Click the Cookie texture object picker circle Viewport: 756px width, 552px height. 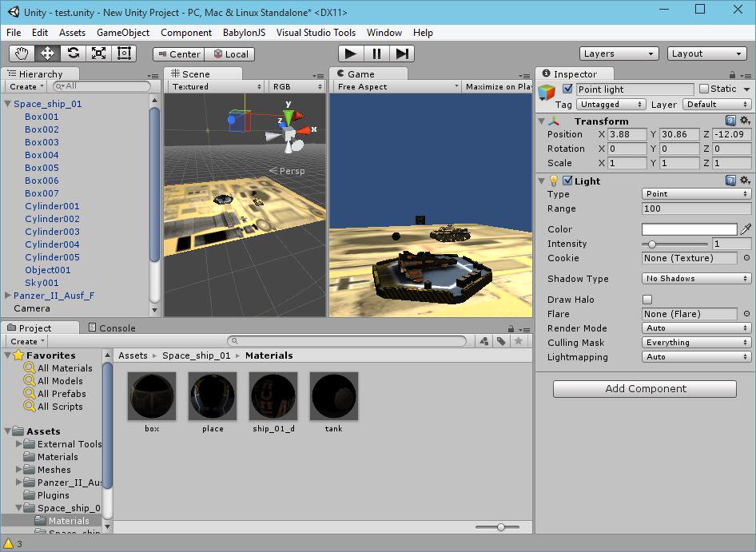746,258
